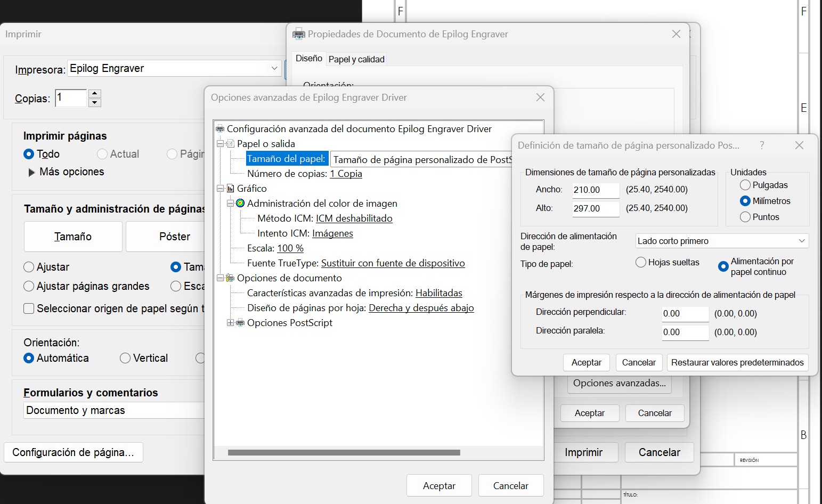Collapse the Gráfico tree node

click(x=220, y=189)
